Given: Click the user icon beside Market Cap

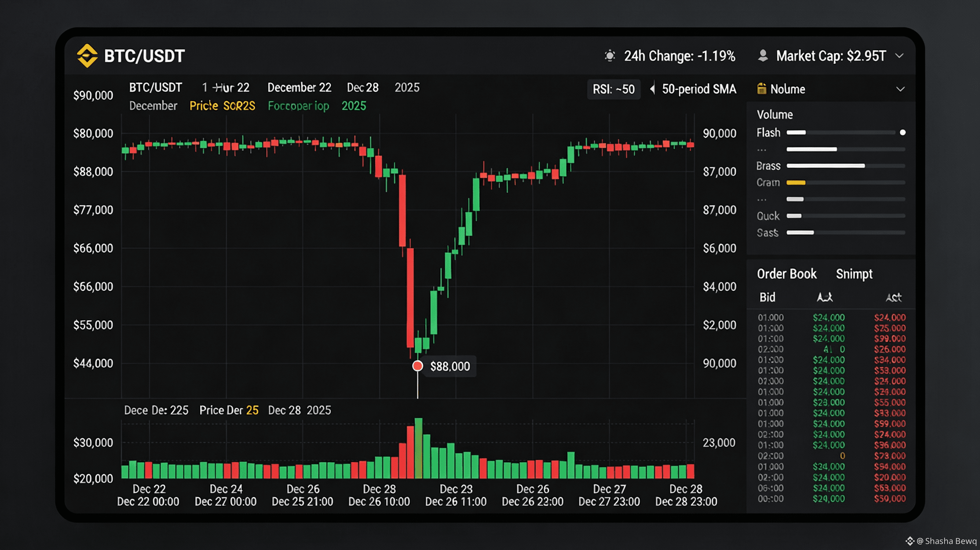Looking at the screenshot, I should pyautogui.click(x=763, y=55).
